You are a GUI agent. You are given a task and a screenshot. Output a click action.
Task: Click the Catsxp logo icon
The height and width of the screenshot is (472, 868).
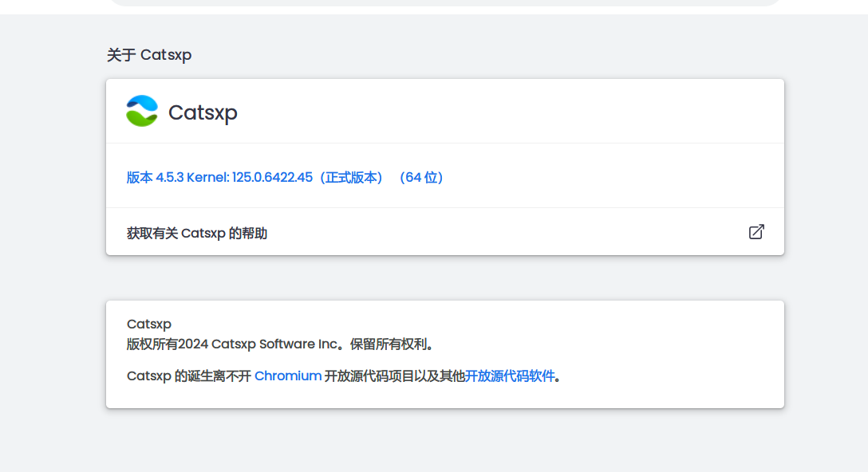pos(142,111)
